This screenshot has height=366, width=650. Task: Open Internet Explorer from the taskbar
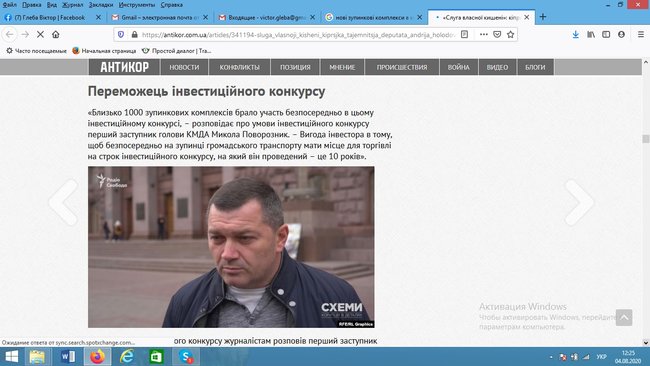pyautogui.click(x=126, y=356)
